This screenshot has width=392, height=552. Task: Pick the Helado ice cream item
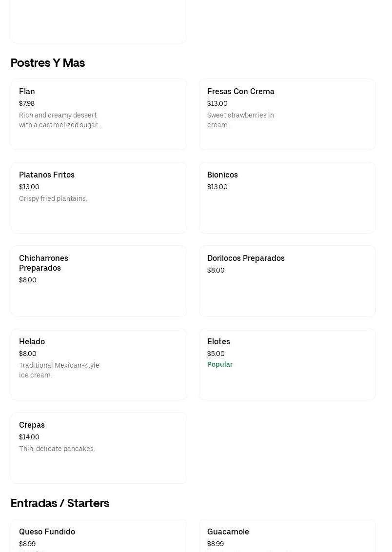98,364
